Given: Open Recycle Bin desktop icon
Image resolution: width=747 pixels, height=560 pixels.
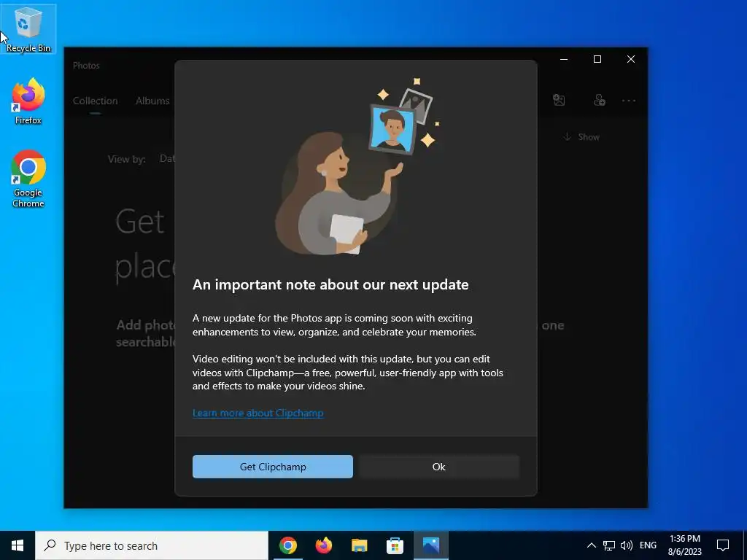Looking at the screenshot, I should [x=28, y=29].
